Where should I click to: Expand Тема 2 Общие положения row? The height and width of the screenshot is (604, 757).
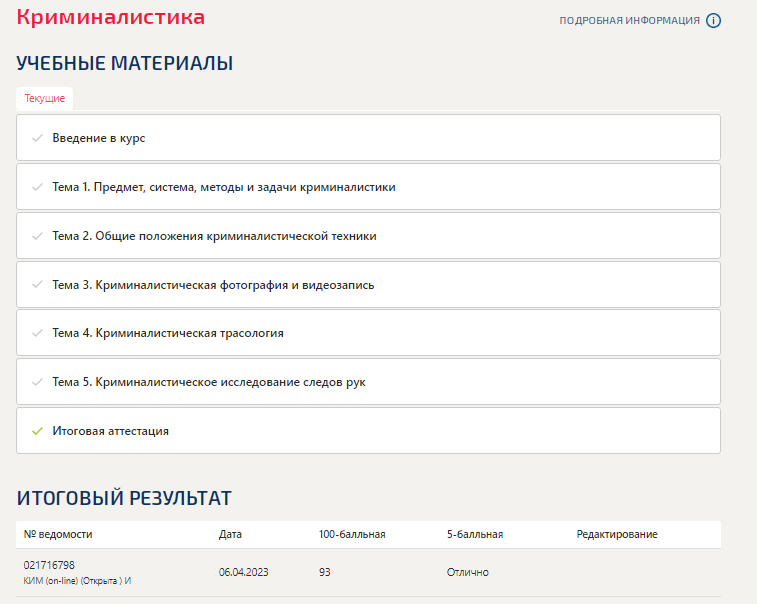pyautogui.click(x=214, y=236)
